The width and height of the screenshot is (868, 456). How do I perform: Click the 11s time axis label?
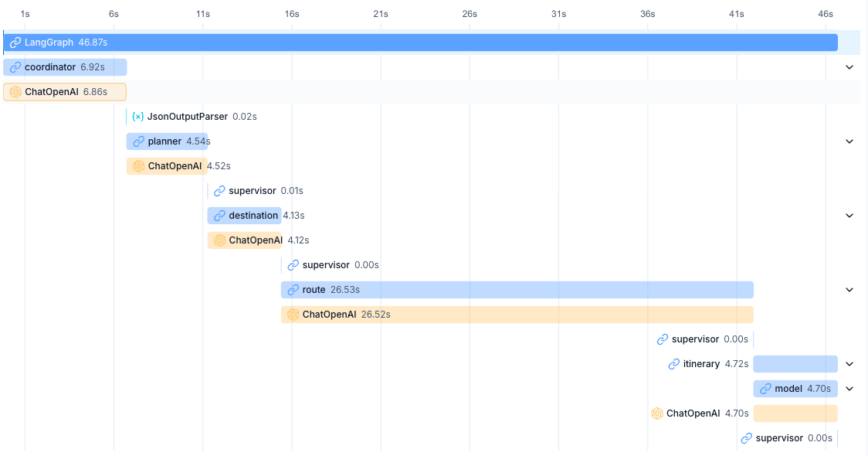click(202, 14)
